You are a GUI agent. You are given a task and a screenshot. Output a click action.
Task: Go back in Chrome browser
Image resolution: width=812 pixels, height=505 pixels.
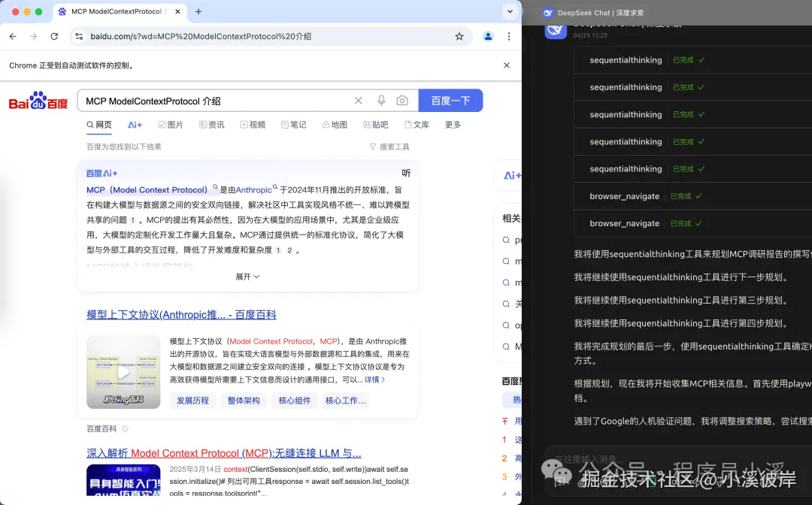(x=13, y=36)
